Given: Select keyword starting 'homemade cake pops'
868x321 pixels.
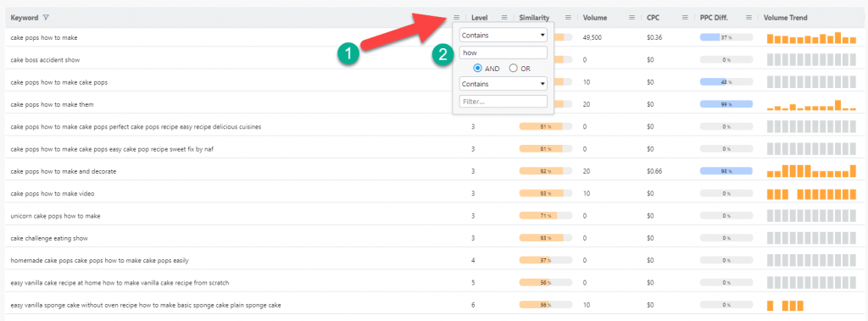Looking at the screenshot, I should [100, 260].
